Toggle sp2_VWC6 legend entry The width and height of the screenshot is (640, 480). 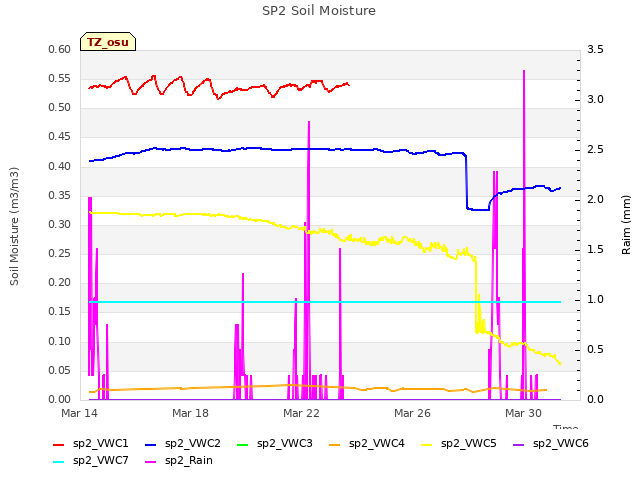coord(551,444)
